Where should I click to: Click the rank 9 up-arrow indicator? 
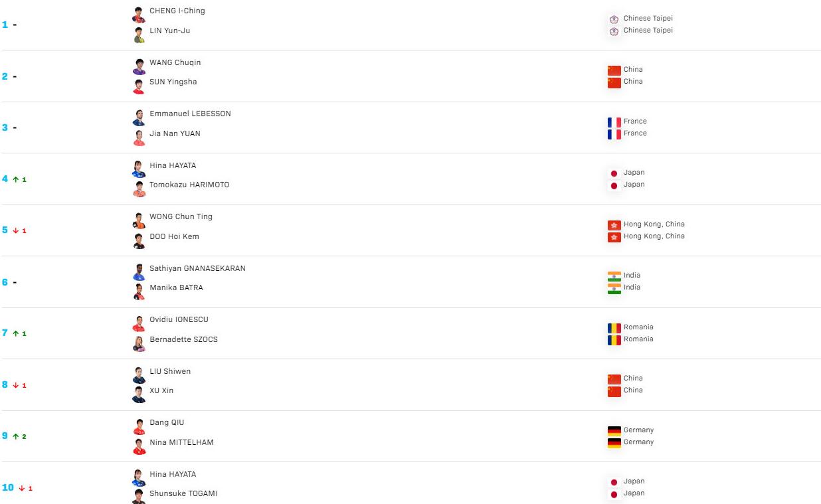click(15, 436)
